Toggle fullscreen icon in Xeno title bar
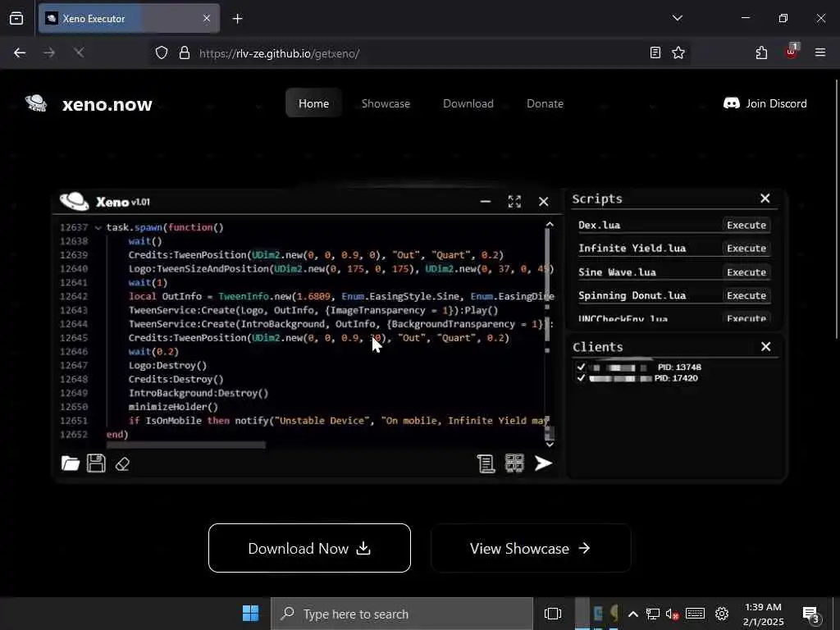Viewport: 840px width, 630px height. tap(514, 202)
